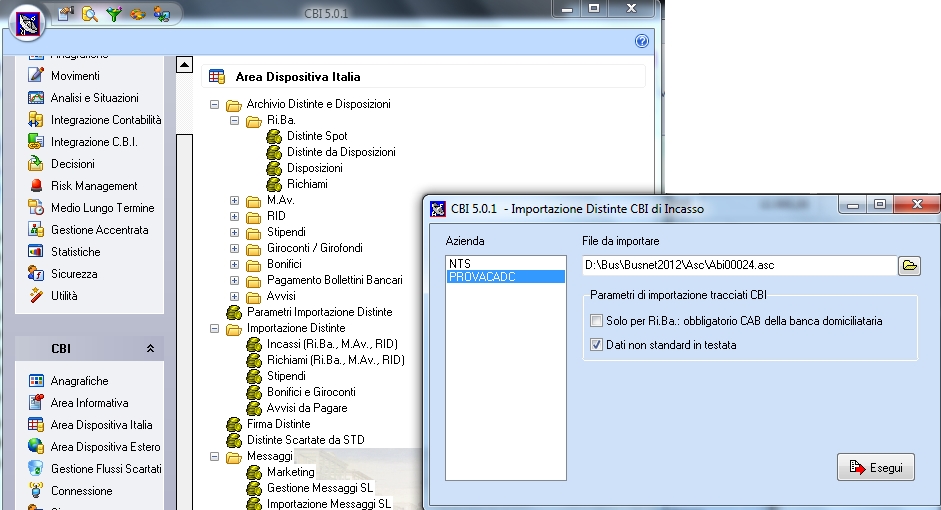The image size is (941, 510).
Task: Collapse the Importazione Distinte node
Action: pyautogui.click(x=214, y=328)
